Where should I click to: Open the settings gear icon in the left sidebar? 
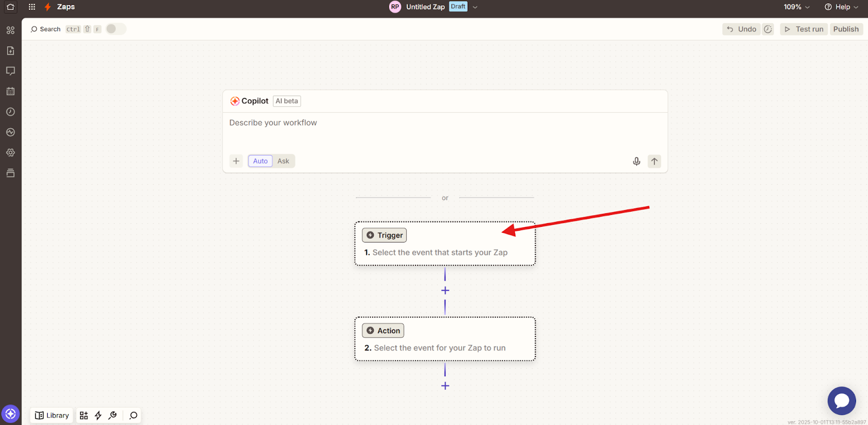tap(10, 153)
